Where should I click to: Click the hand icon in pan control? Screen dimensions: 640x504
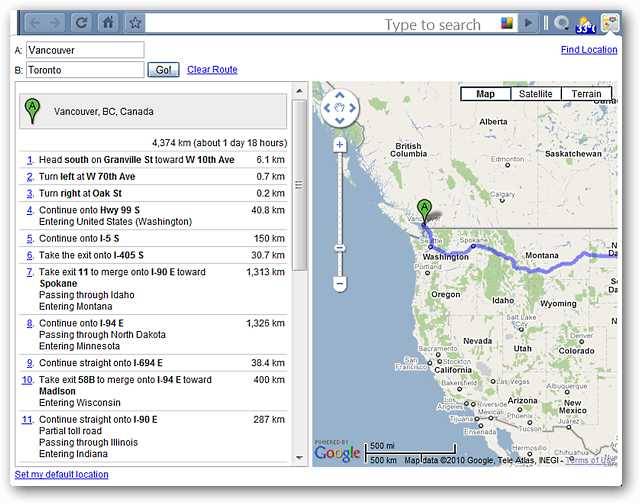[340, 108]
